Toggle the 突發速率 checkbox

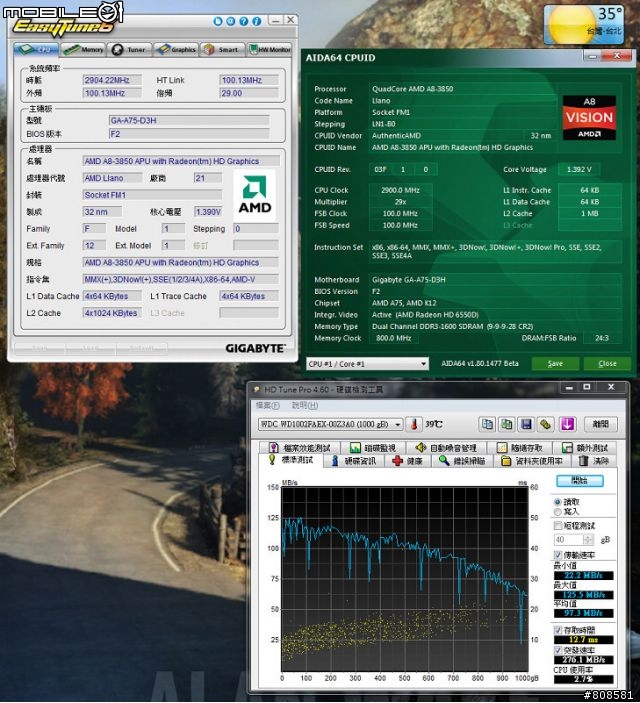(558, 650)
